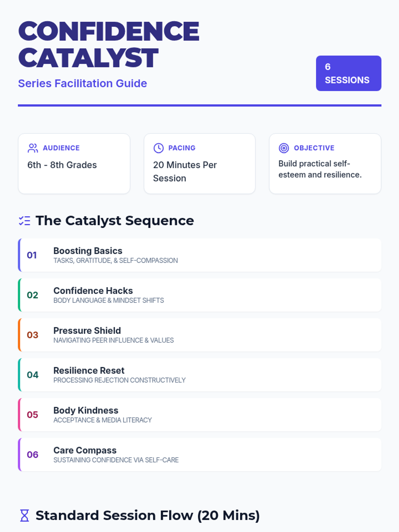This screenshot has width=399, height=532.
Task: Click the objective target icon
Action: tap(284, 148)
